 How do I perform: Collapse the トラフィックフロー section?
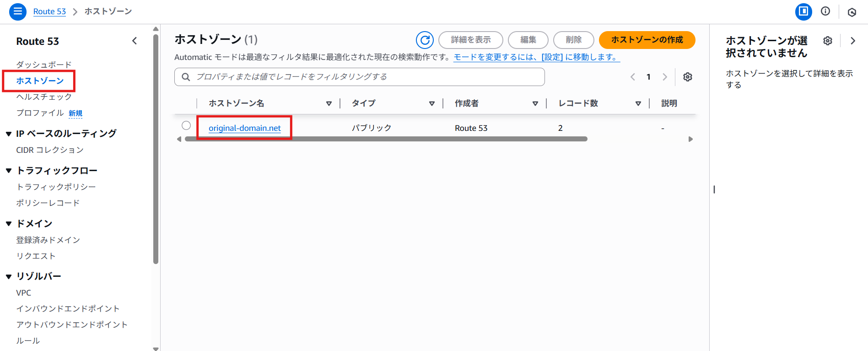(x=9, y=171)
